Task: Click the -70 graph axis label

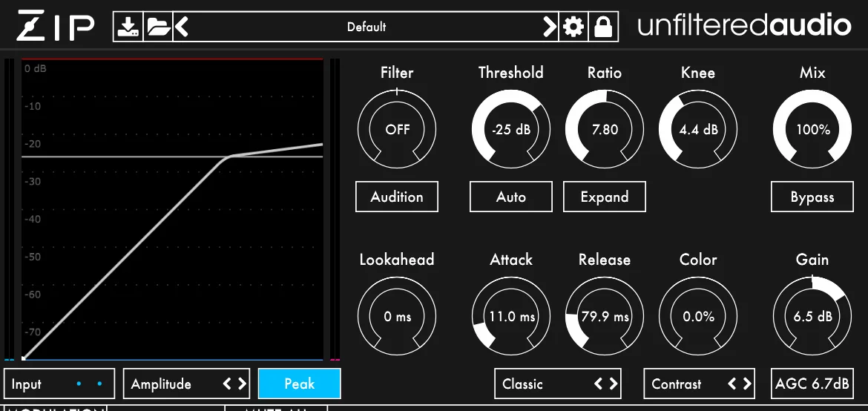Action: (x=33, y=332)
